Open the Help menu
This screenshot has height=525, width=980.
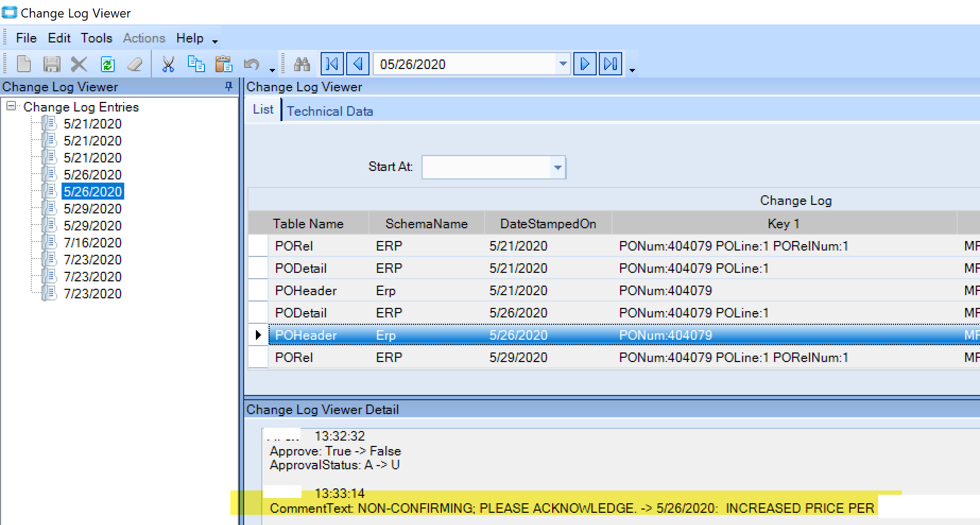(190, 38)
